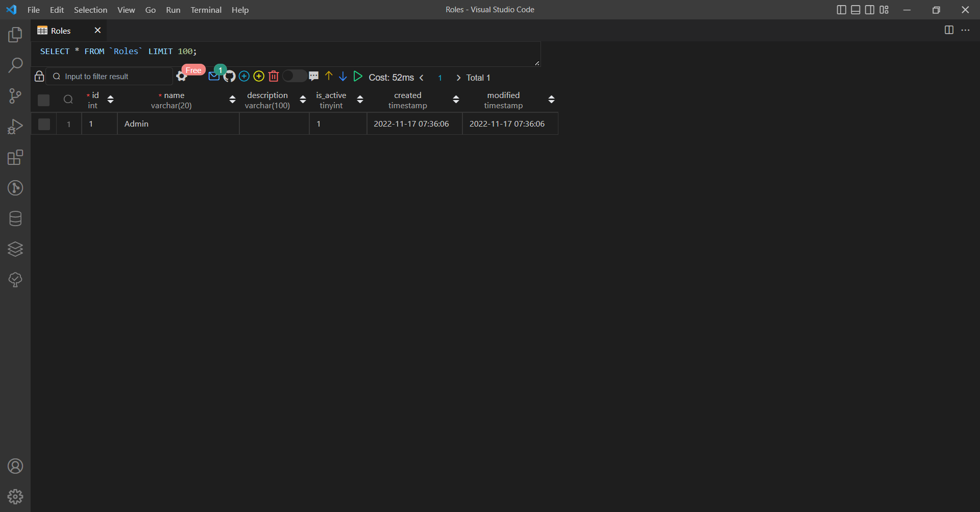Toggle the primary side bar layout icon
Image resolution: width=980 pixels, height=512 pixels.
pos(842,10)
